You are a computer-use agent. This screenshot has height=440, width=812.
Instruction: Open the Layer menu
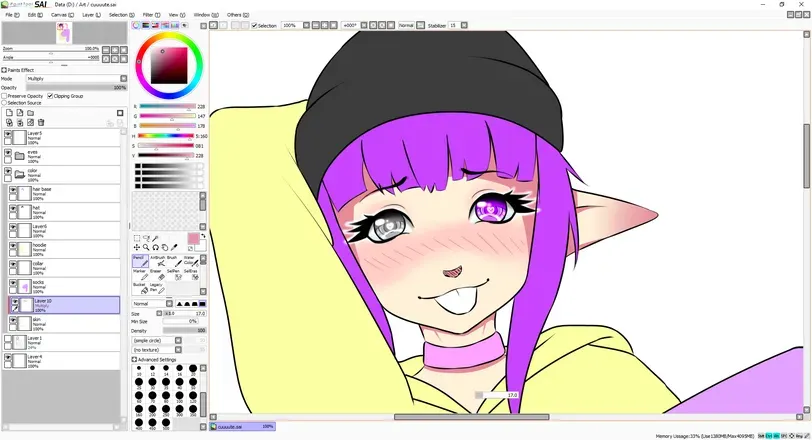91,15
